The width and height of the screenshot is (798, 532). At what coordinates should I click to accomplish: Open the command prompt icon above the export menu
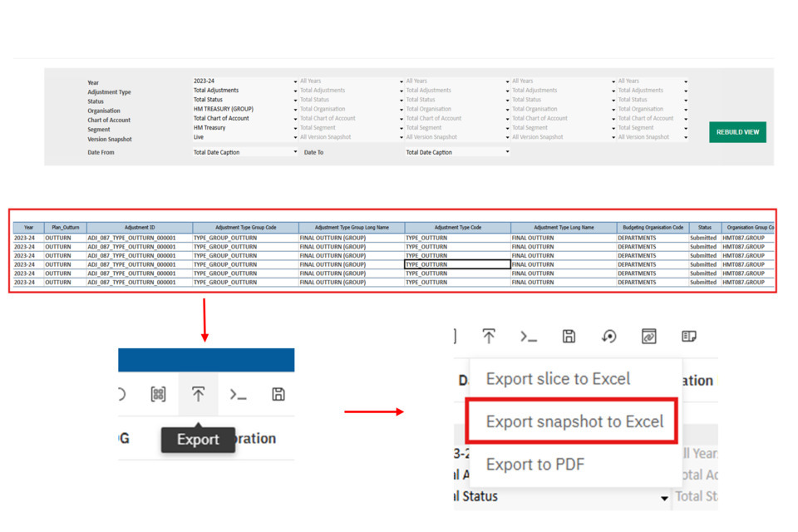click(529, 336)
